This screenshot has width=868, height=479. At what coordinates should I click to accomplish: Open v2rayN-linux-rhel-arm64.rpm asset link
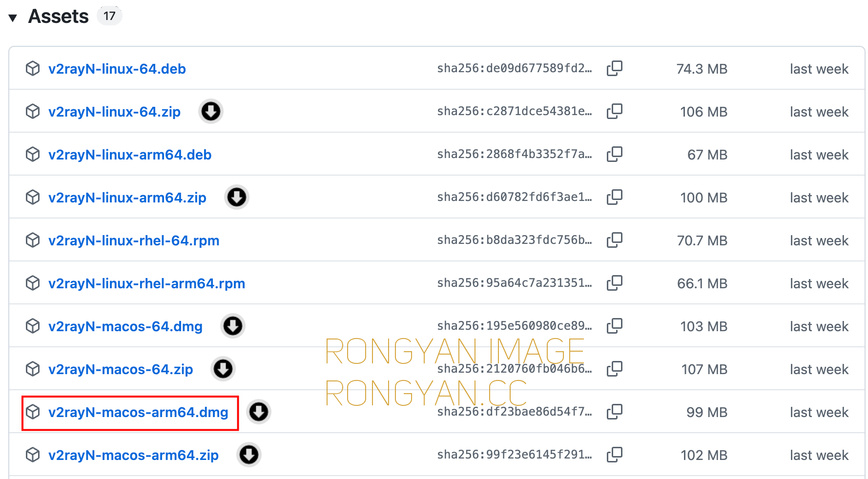point(146,283)
